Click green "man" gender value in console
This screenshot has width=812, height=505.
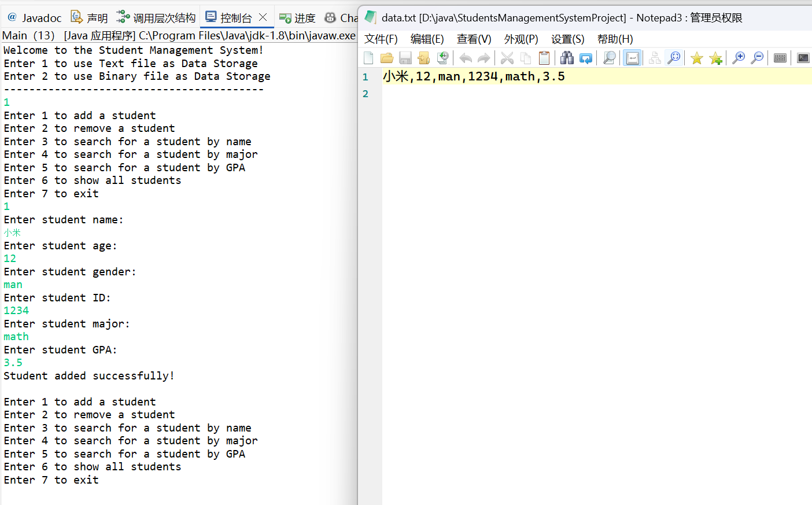[x=13, y=285]
